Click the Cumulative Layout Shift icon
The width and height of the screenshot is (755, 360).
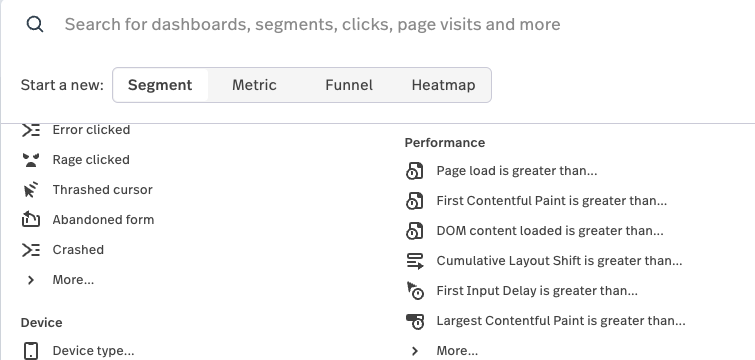415,261
